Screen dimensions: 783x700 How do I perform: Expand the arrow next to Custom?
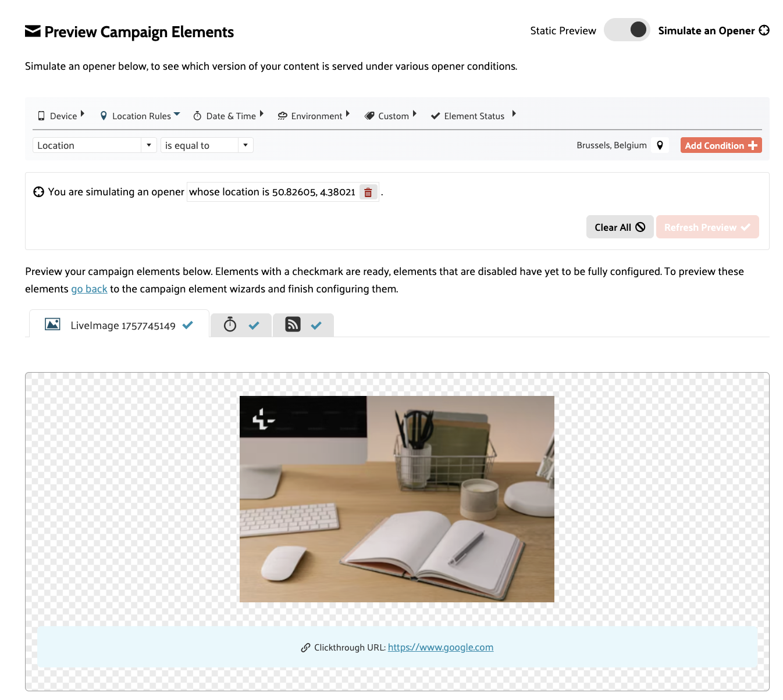415,114
